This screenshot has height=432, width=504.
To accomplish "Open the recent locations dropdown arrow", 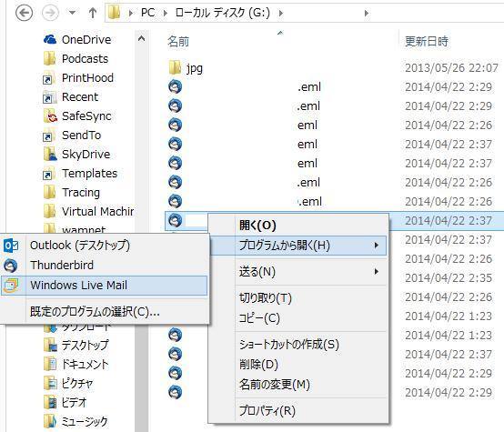I will click(x=72, y=13).
